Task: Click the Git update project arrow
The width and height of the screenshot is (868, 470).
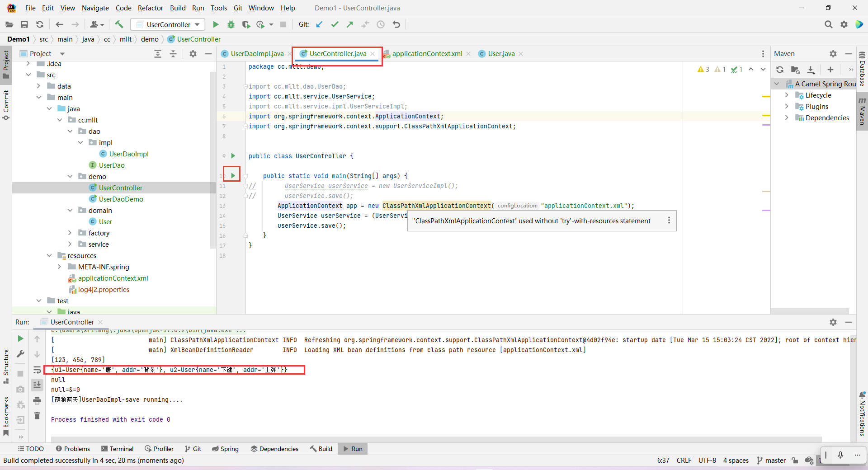Action: click(x=320, y=24)
